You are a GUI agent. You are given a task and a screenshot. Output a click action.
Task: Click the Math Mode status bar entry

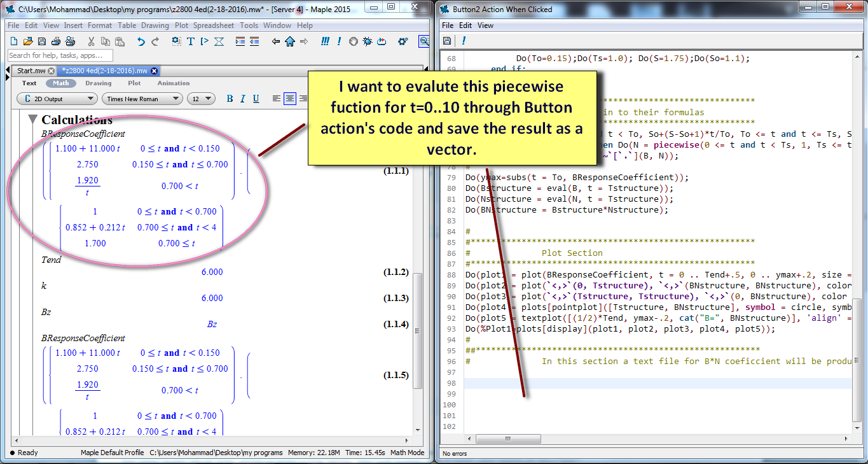click(x=407, y=453)
